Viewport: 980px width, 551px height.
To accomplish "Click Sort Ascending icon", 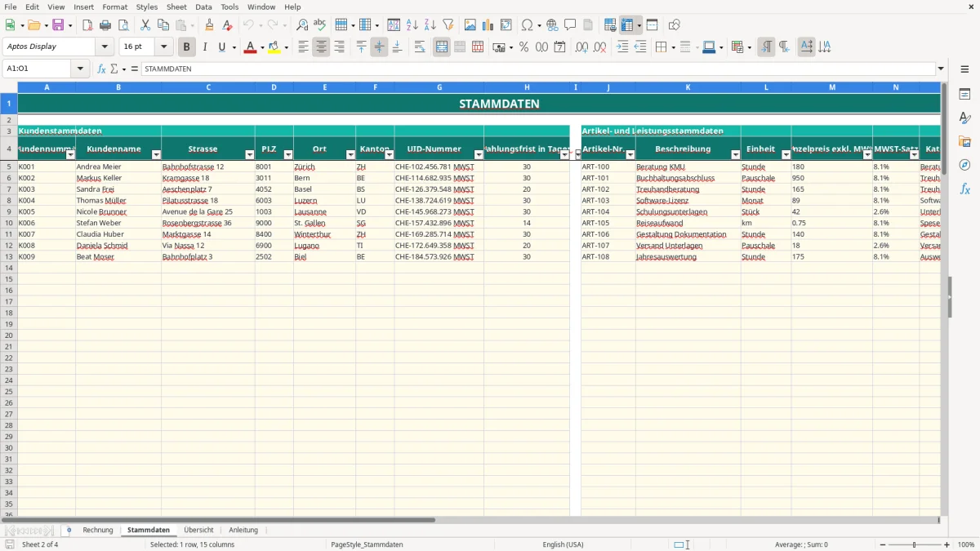I will [x=412, y=25].
